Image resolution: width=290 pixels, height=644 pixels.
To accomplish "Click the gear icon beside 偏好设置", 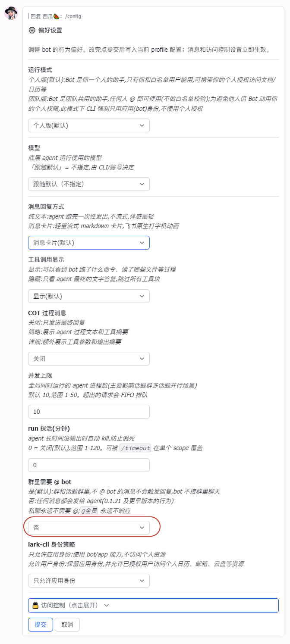I will pyautogui.click(x=32, y=30).
